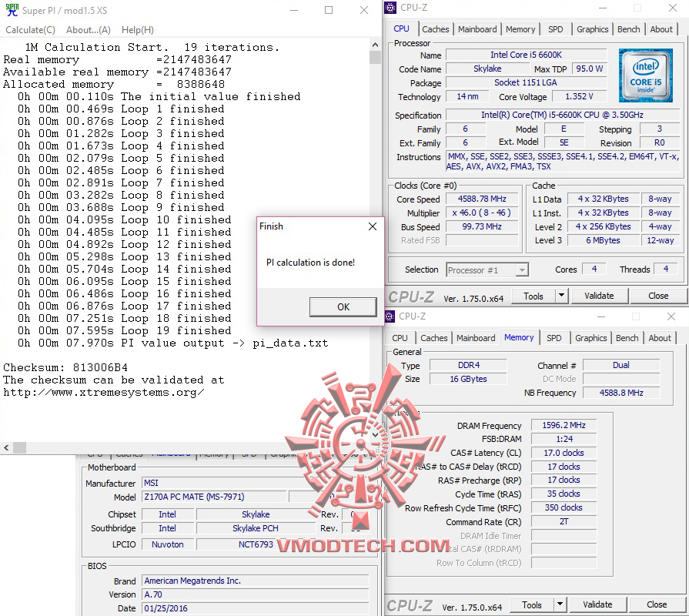Screen dimensions: 689x616
Task: Click the Multiplier value 'x 46.0 ( 8 - 46 )'
Action: (x=482, y=213)
